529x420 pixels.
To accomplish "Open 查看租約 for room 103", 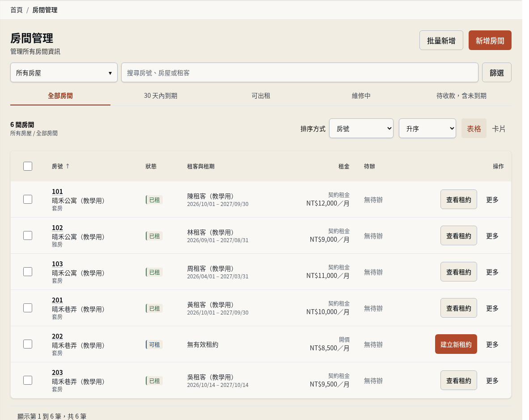I will click(x=458, y=272).
